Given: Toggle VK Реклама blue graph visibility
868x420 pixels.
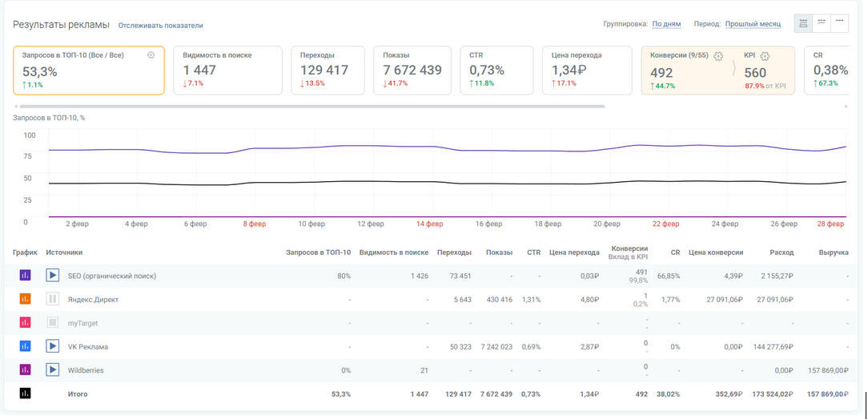Looking at the screenshot, I should (25, 346).
